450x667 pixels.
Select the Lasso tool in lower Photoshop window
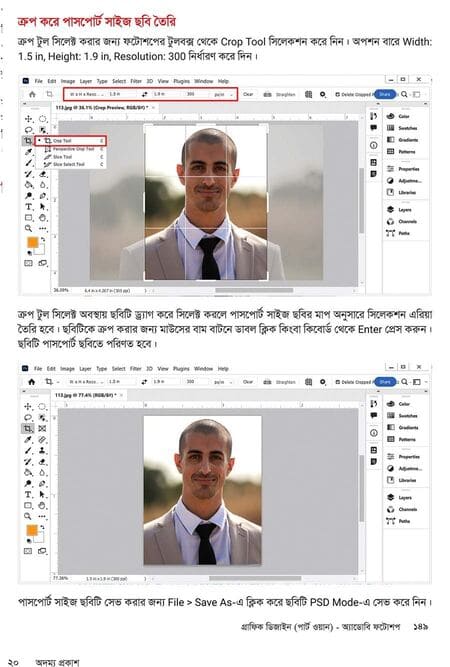pos(28,417)
